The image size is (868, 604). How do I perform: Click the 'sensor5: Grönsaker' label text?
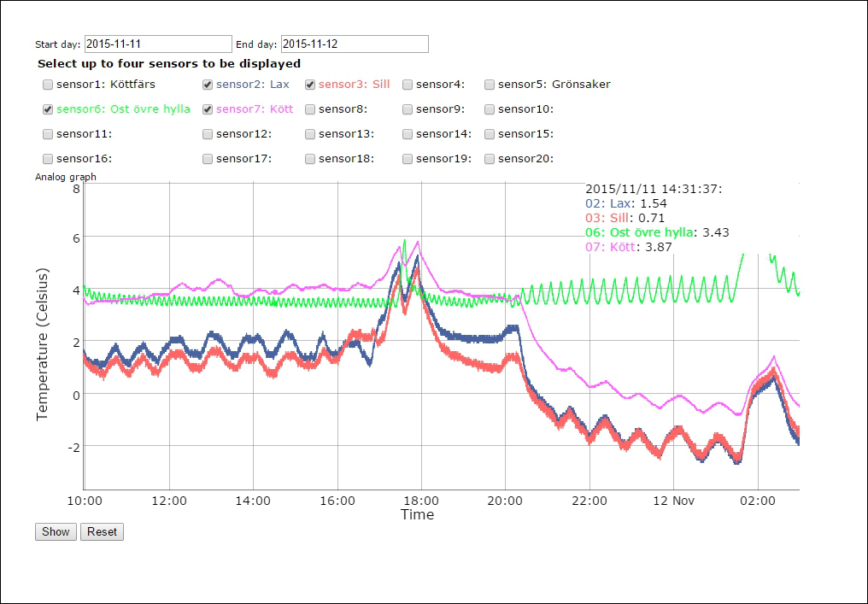click(x=554, y=85)
